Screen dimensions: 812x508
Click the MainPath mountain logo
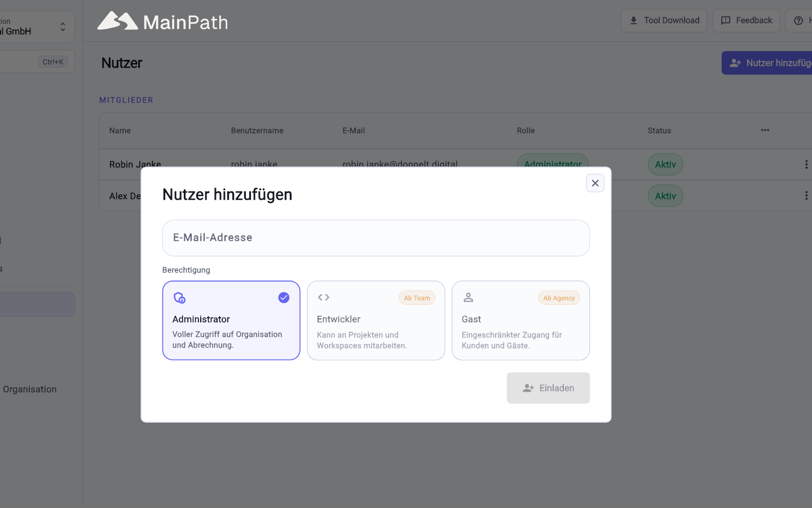[117, 21]
